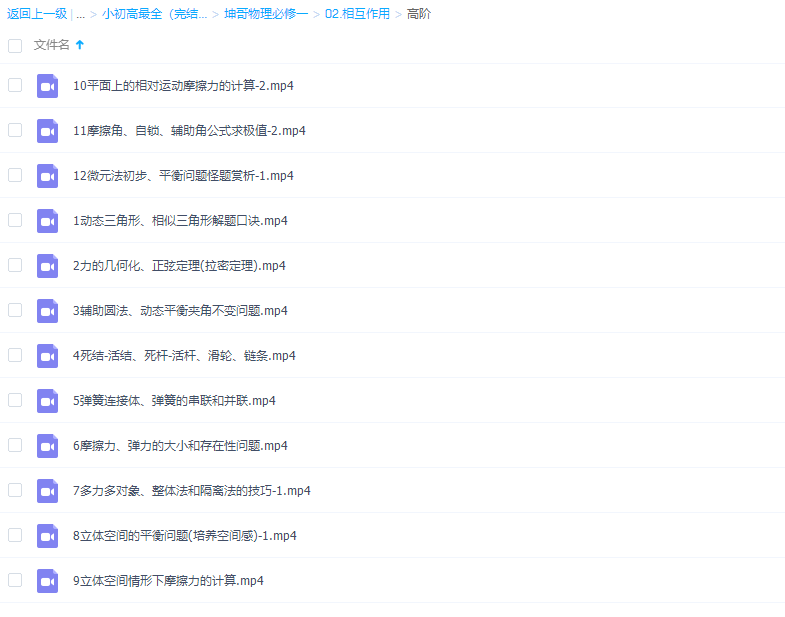Click video icon for 12微元法初步 file
This screenshot has width=785, height=617.
click(x=47, y=176)
